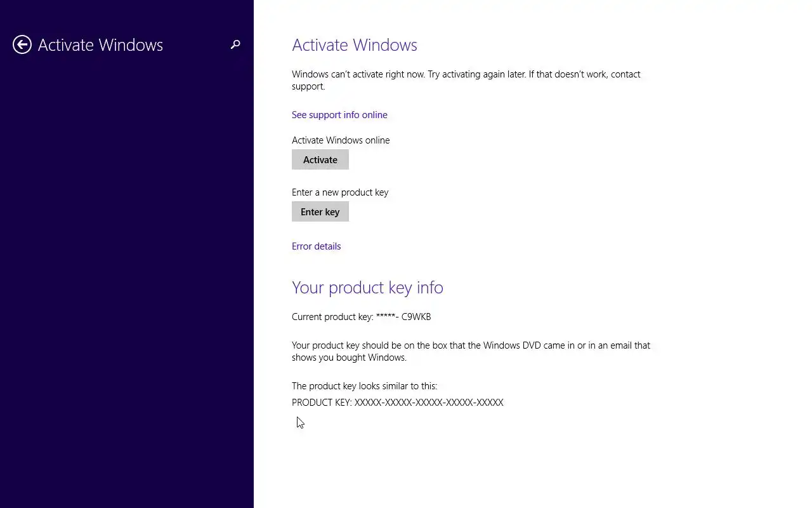812x508 pixels.
Task: Click the product key looks similar to this text
Action: click(364, 386)
